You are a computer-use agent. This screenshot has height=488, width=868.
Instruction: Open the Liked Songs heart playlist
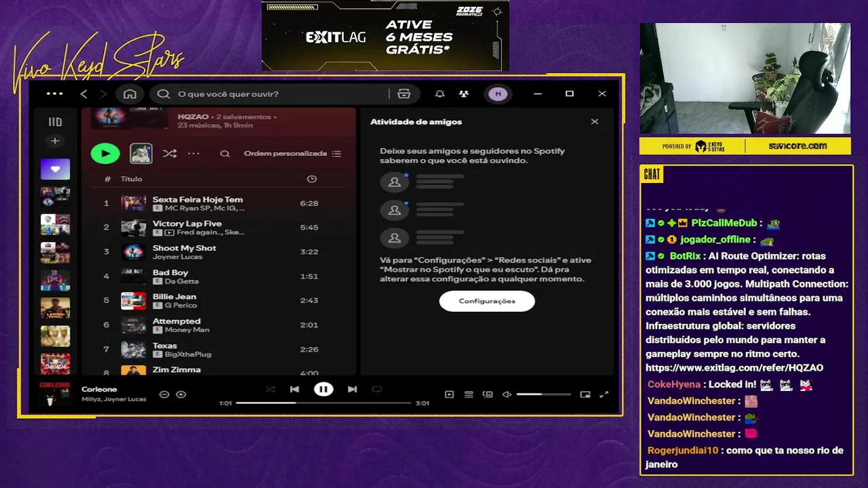tap(55, 169)
